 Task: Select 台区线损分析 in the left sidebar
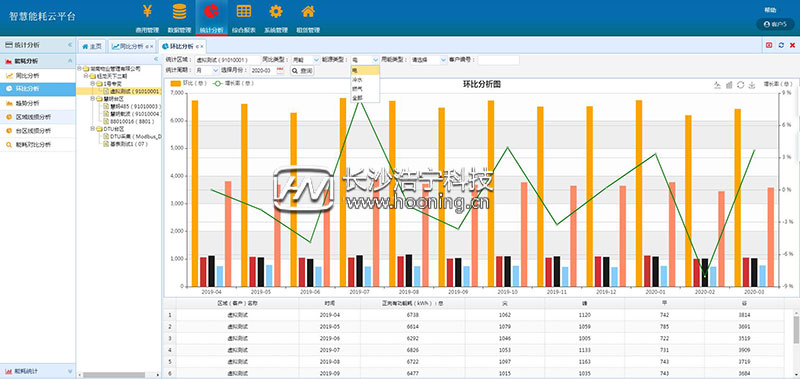38,131
